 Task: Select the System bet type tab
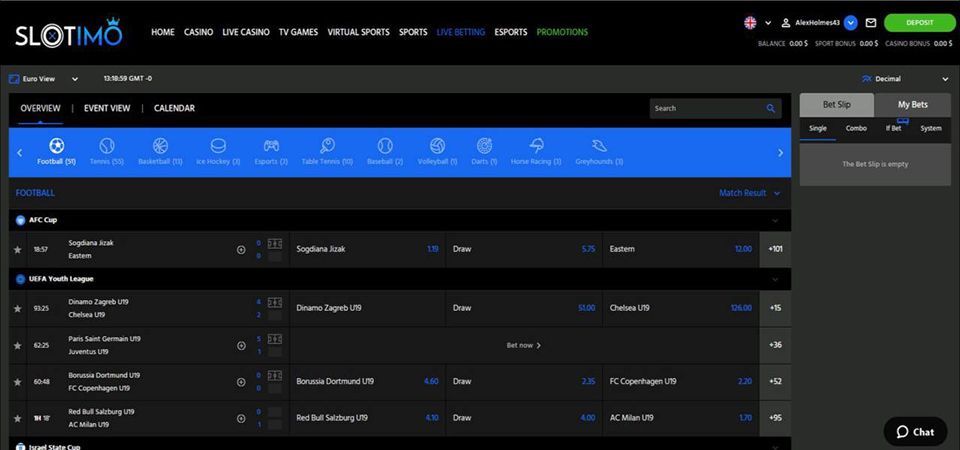click(x=931, y=129)
